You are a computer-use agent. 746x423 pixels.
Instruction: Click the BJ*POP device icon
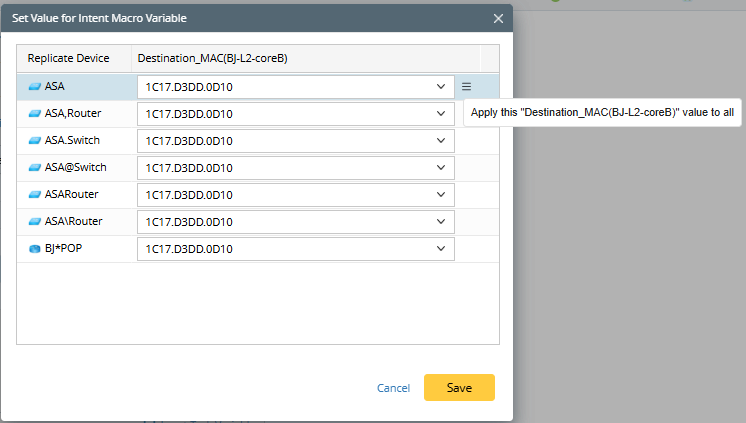click(35, 249)
